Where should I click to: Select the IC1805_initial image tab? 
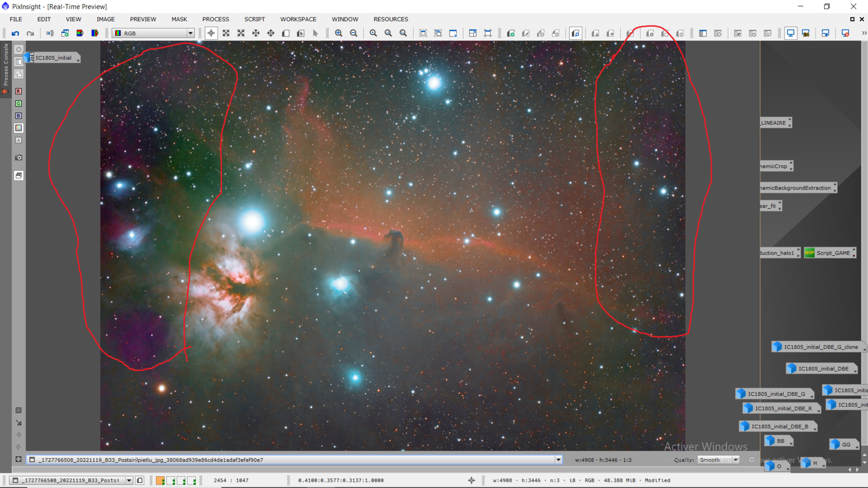52,58
